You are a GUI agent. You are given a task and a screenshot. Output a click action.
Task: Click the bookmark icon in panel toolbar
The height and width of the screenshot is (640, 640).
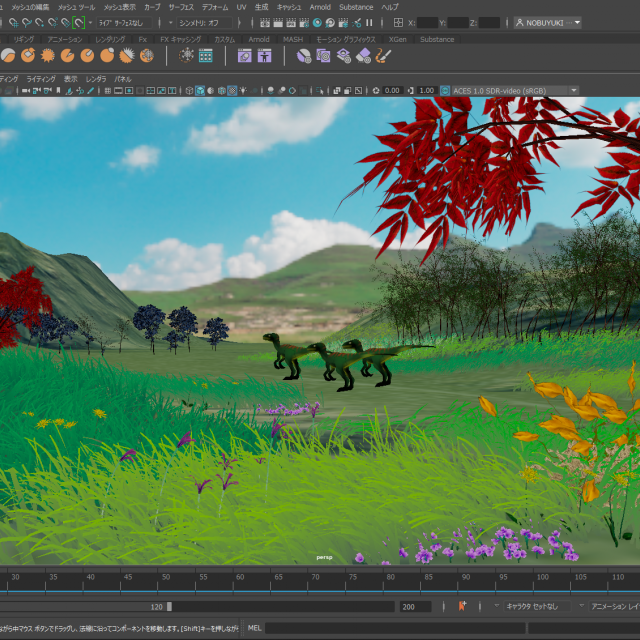(x=58, y=91)
